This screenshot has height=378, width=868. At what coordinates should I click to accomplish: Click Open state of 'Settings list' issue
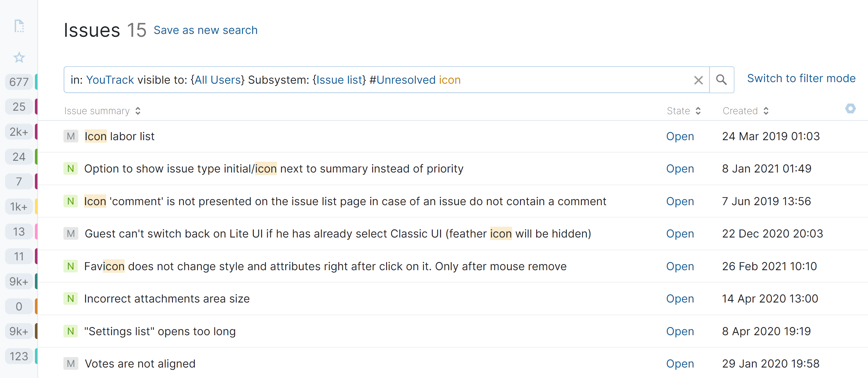point(680,331)
